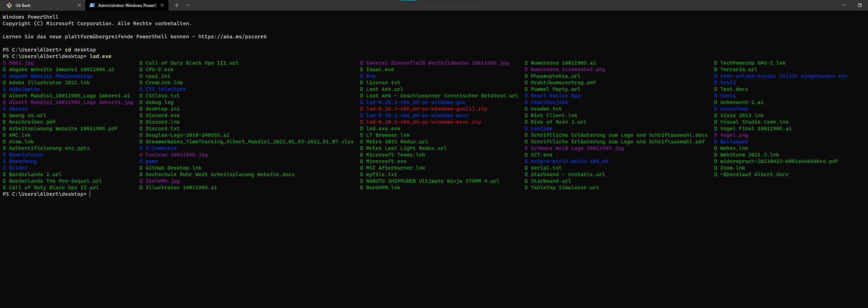Click the runtime directory name
This screenshot has width=868, height=308.
pyautogui.click(x=542, y=128)
